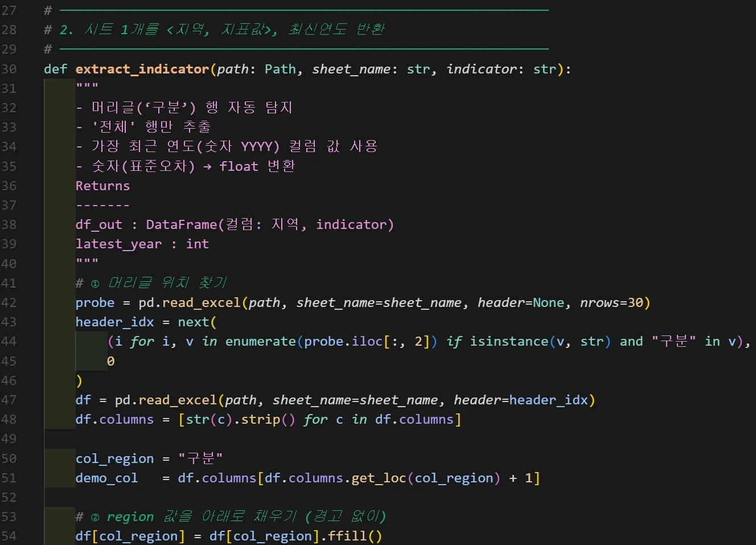The width and height of the screenshot is (756, 545).
Task: Click the ffill() call on line 54
Action: coord(355,536)
